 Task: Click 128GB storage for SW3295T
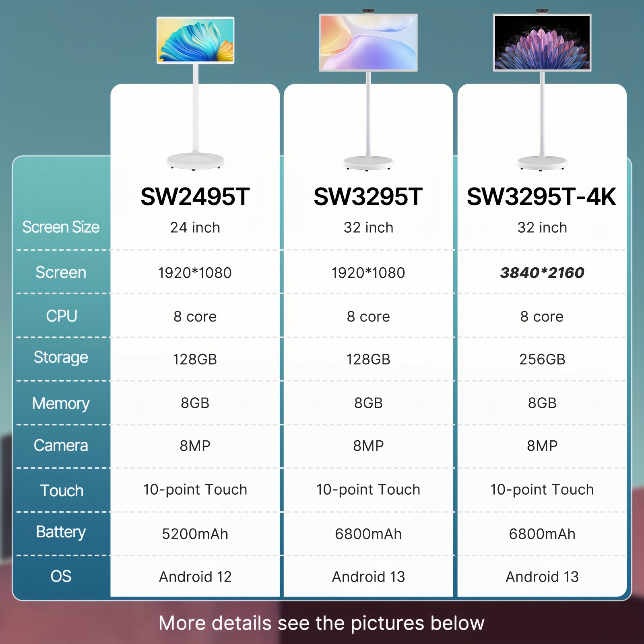[368, 359]
